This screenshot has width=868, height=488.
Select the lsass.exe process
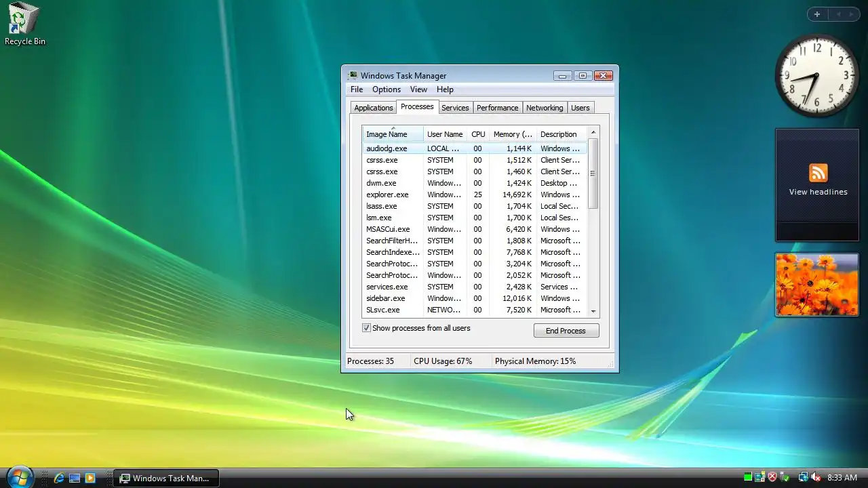pos(475,206)
